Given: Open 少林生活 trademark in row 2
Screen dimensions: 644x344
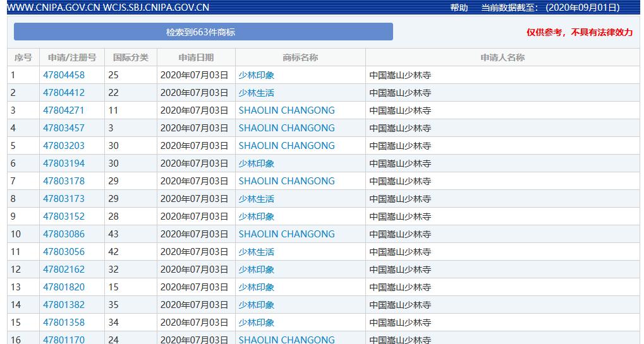Looking at the screenshot, I should [x=257, y=93].
